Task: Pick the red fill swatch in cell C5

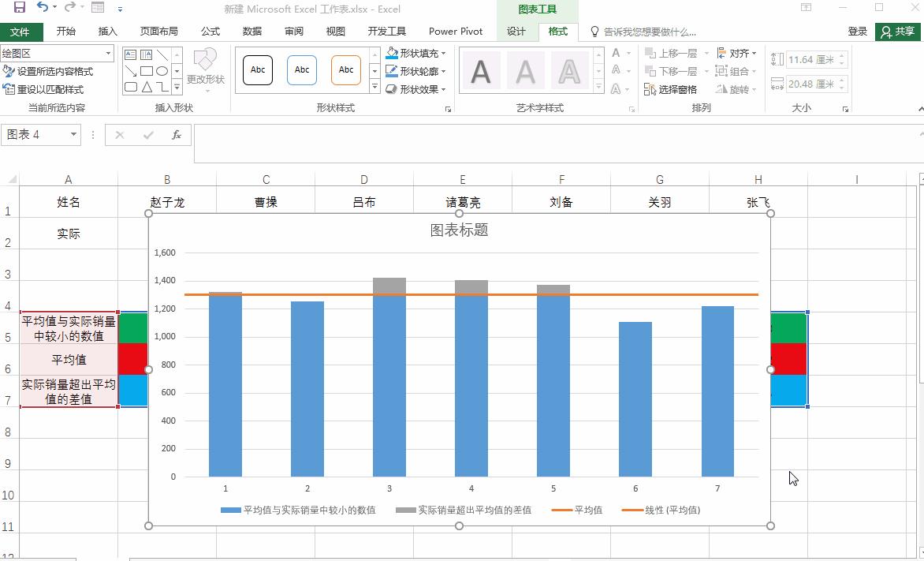Action: pos(132,359)
